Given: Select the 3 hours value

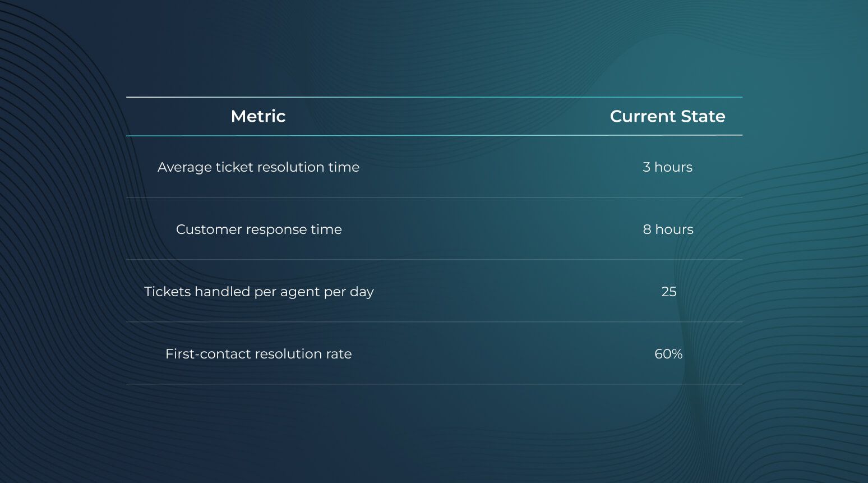Looking at the screenshot, I should [x=667, y=167].
